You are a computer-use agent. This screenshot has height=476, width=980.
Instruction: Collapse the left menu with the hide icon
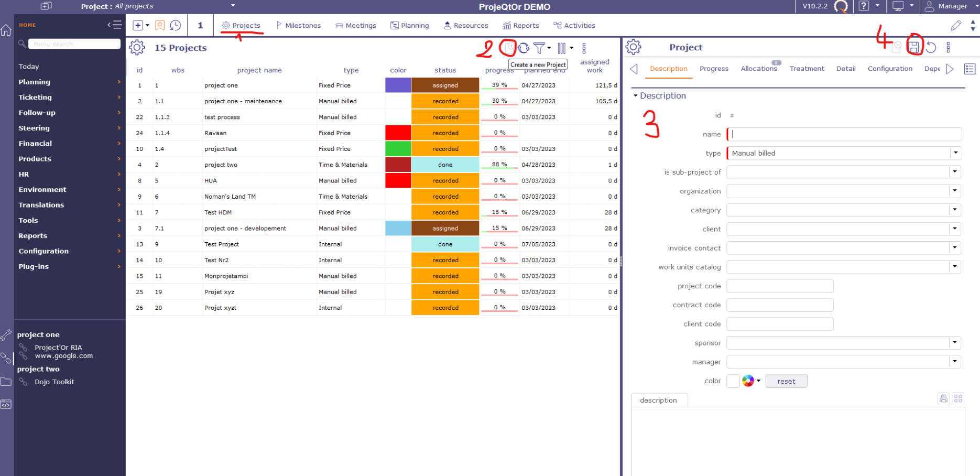(114, 25)
